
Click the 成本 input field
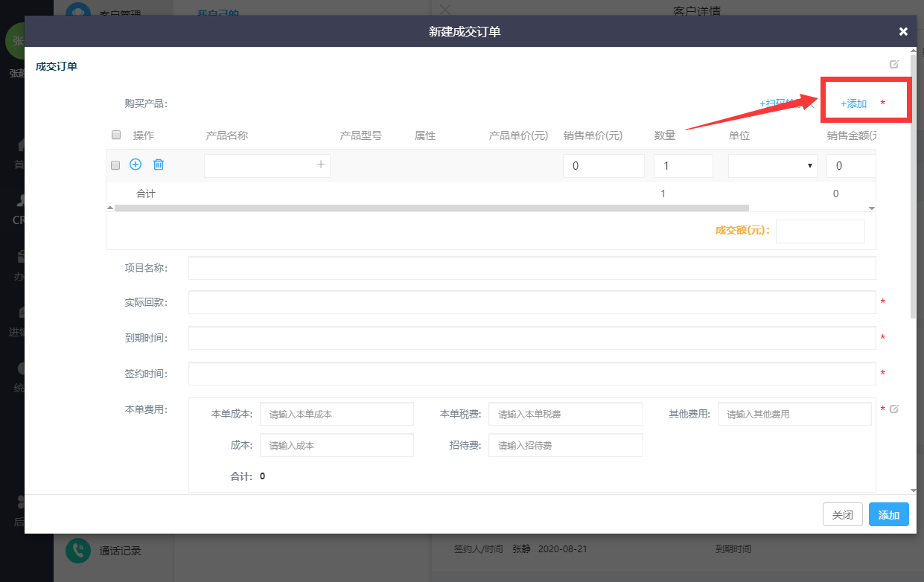click(337, 446)
